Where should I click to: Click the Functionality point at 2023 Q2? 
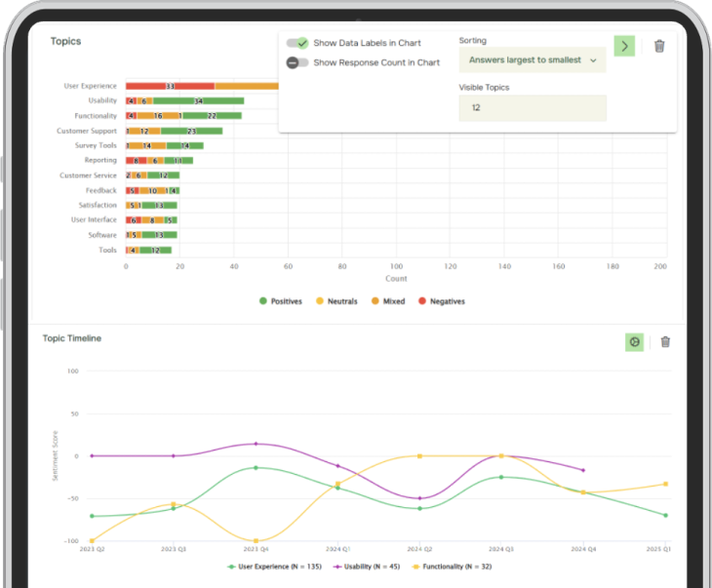pyautogui.click(x=93, y=541)
